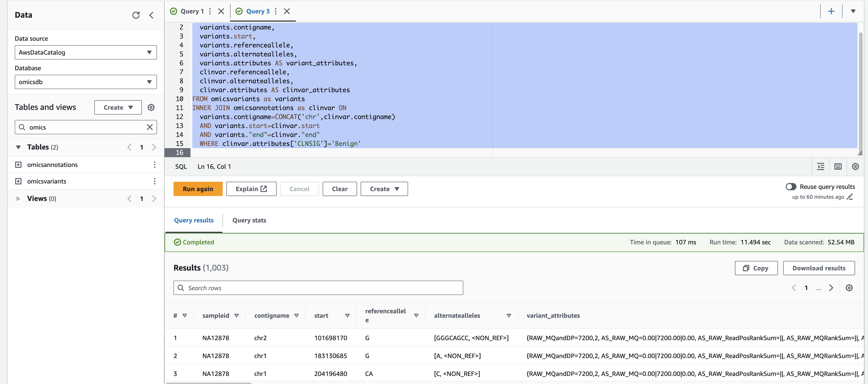This screenshot has height=384, width=868.
Task: Click Download results button
Action: [x=819, y=268]
